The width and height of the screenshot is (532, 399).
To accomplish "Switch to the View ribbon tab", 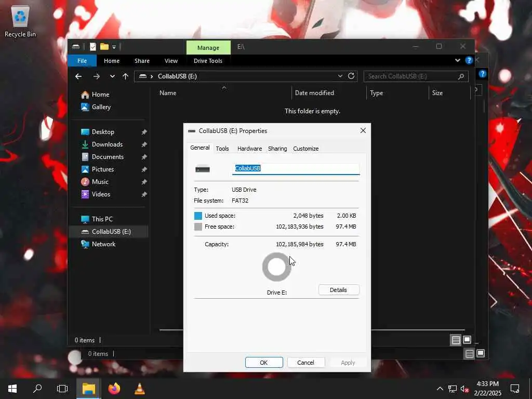I will [x=171, y=61].
